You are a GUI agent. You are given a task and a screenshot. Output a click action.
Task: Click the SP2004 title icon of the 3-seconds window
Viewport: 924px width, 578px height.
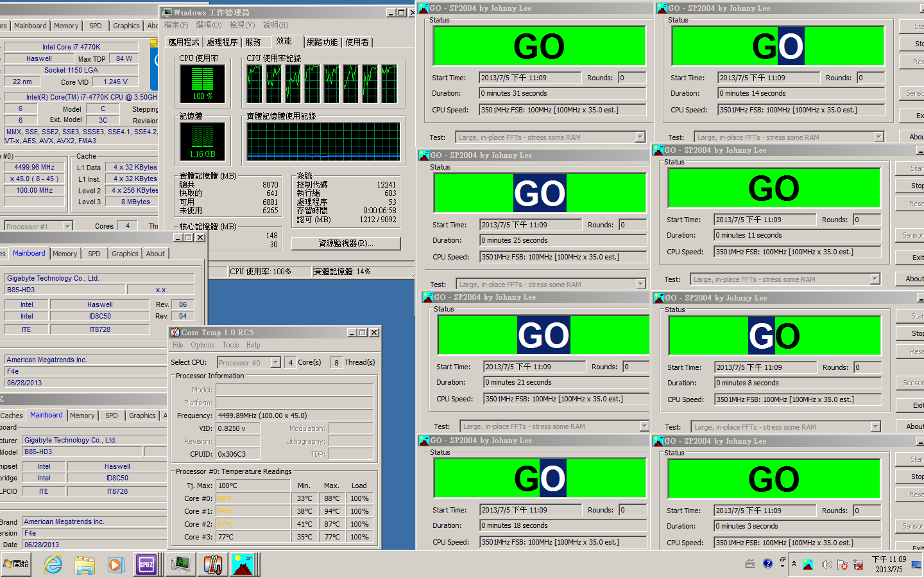click(658, 441)
